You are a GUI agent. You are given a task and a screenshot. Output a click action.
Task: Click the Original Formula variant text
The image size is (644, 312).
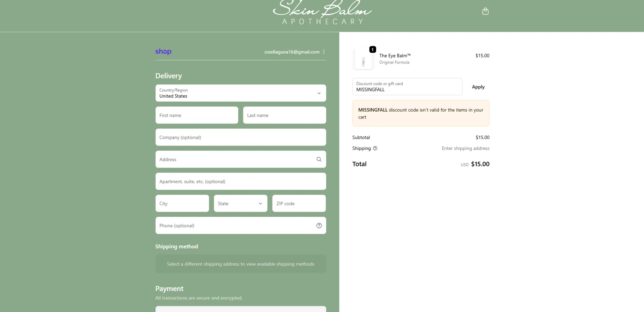(x=394, y=63)
